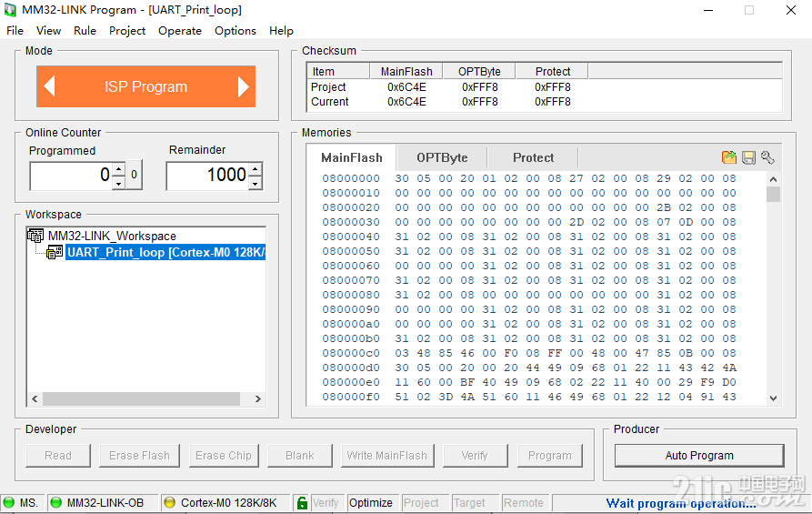Open the Project menu

tap(127, 31)
